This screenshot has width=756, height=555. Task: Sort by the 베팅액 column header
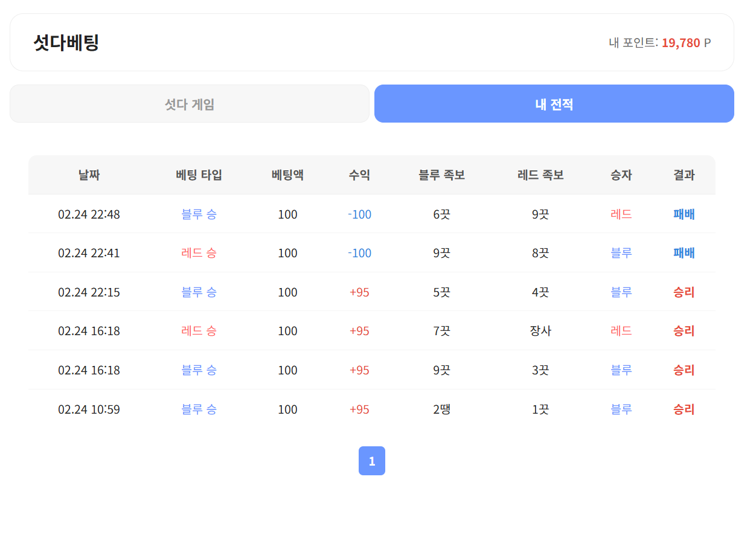(287, 175)
